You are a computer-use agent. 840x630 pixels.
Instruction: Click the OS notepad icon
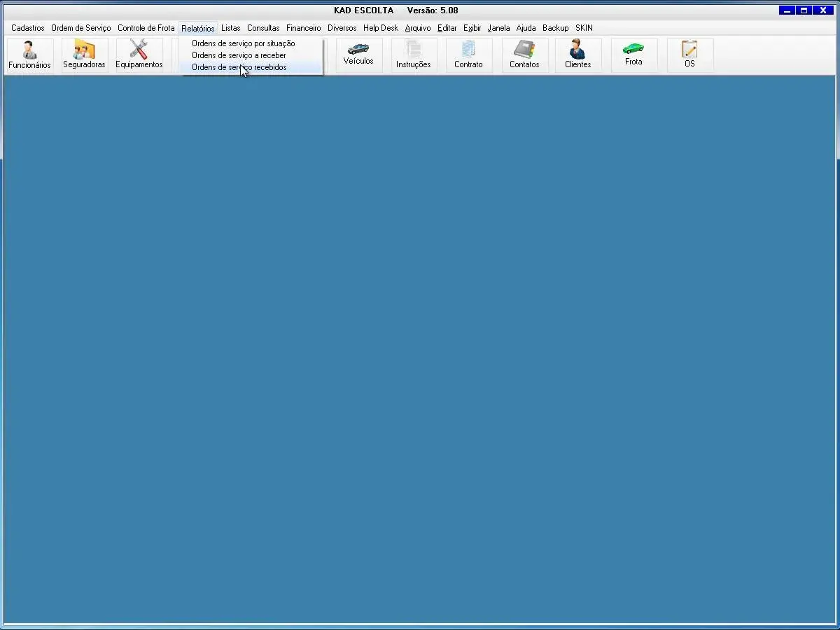pyautogui.click(x=689, y=55)
